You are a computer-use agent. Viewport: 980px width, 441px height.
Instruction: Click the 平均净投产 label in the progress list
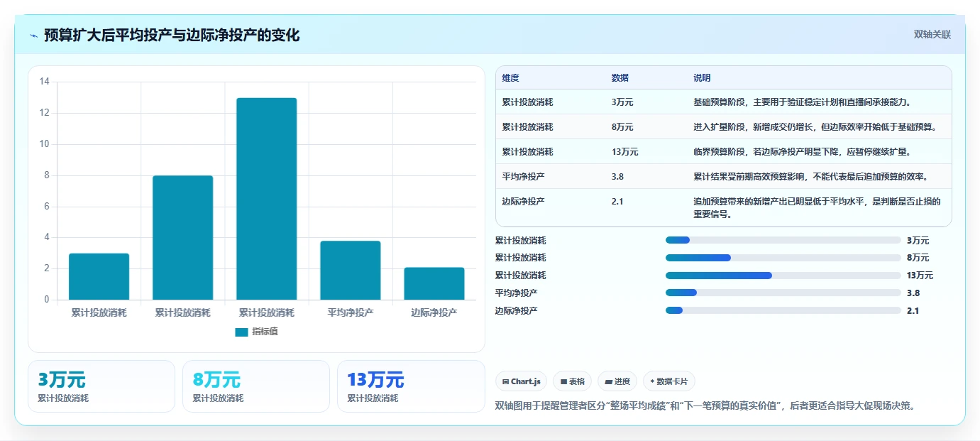[x=516, y=293]
